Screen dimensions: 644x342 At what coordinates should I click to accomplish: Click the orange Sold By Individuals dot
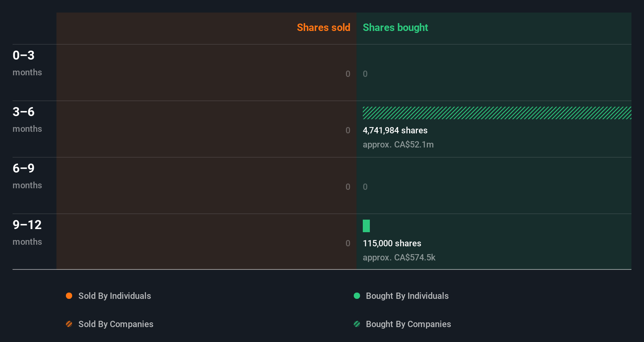click(69, 296)
